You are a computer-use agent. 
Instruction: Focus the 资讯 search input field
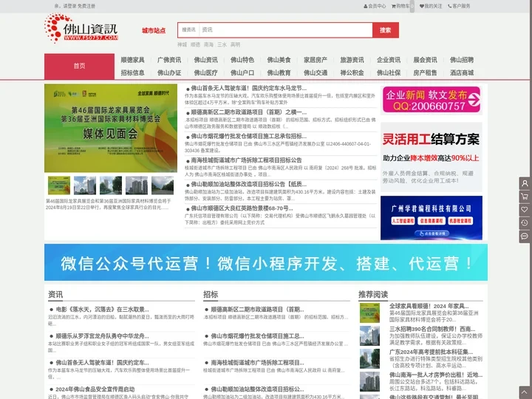pyautogui.click(x=286, y=30)
